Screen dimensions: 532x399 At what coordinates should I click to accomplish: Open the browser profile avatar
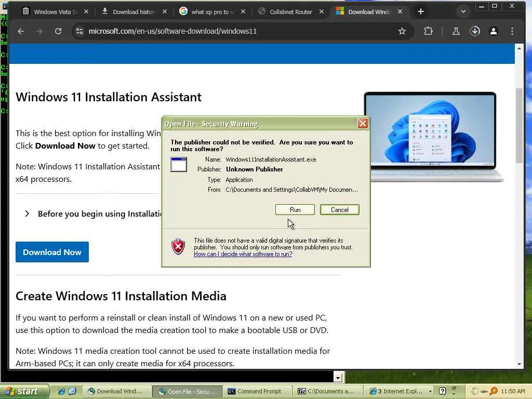(x=494, y=31)
